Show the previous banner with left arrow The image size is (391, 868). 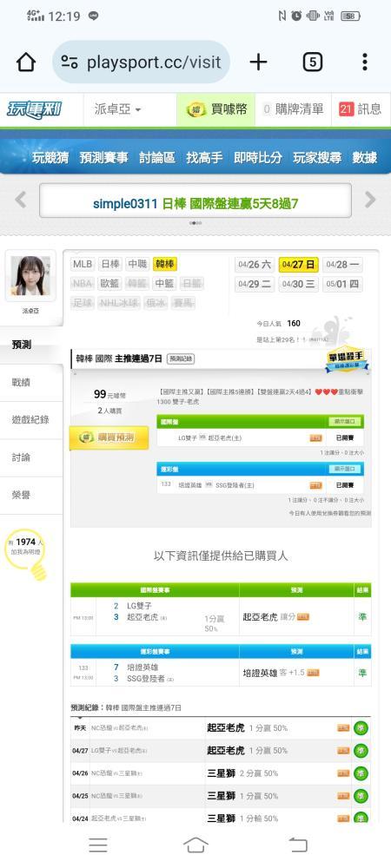(x=21, y=200)
